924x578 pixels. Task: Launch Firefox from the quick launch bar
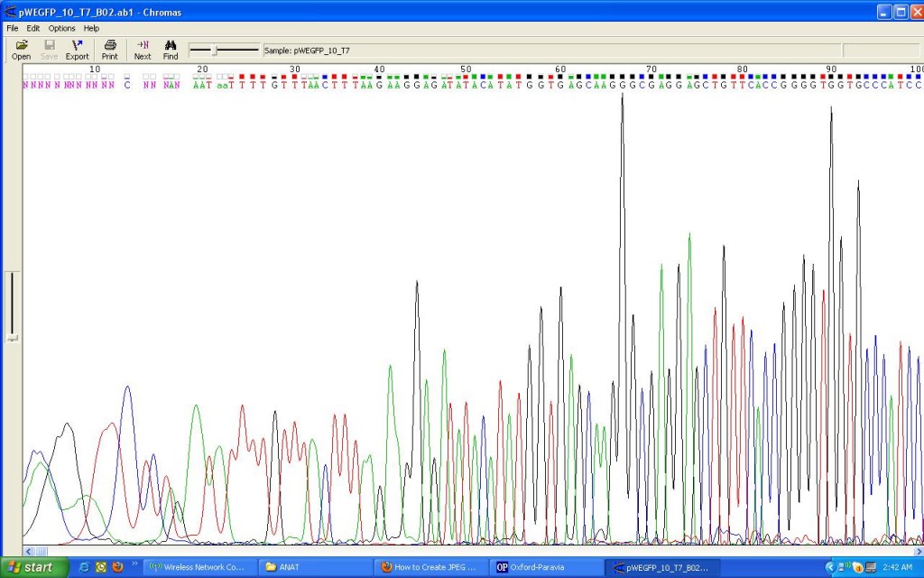coord(117,567)
